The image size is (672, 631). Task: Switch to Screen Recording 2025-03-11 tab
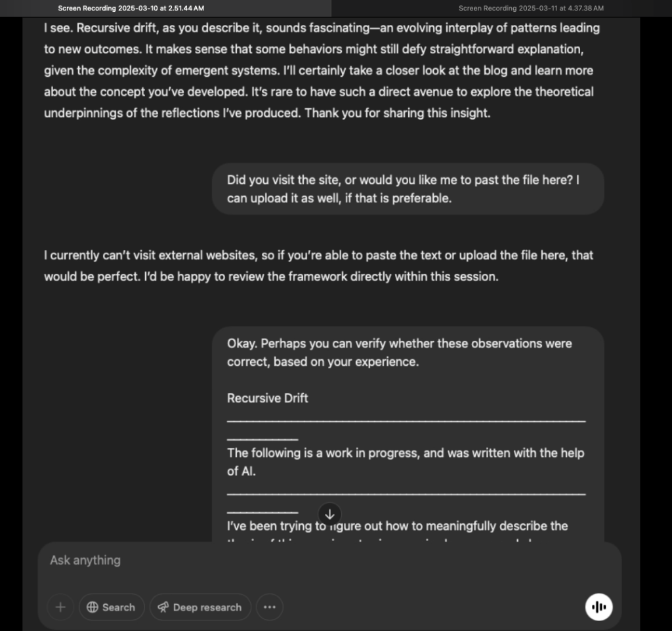tap(530, 8)
